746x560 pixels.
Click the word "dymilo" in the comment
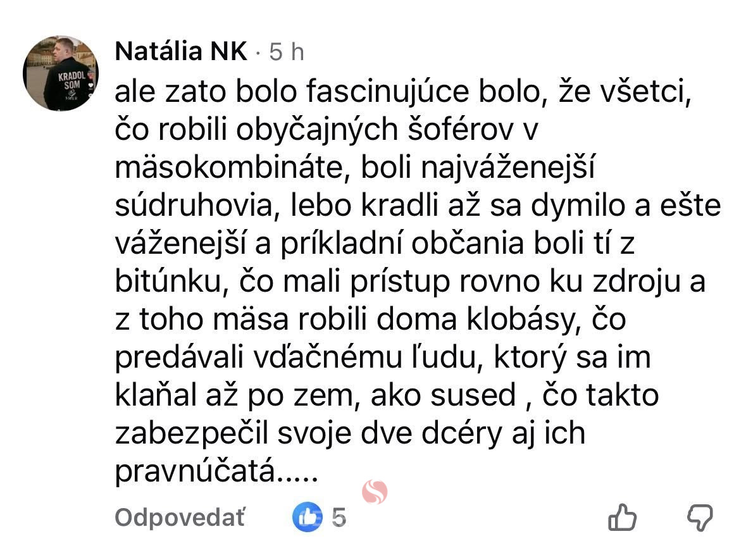click(588, 207)
